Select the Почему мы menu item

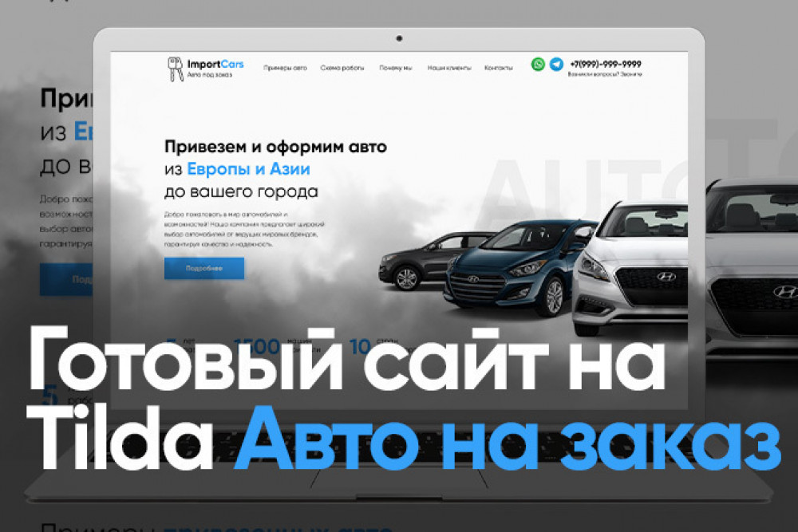(396, 68)
